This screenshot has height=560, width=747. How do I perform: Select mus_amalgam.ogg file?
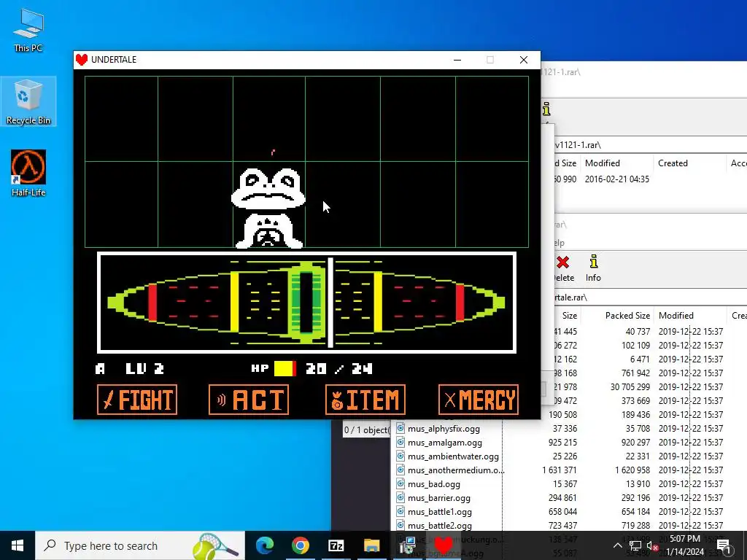(x=444, y=443)
